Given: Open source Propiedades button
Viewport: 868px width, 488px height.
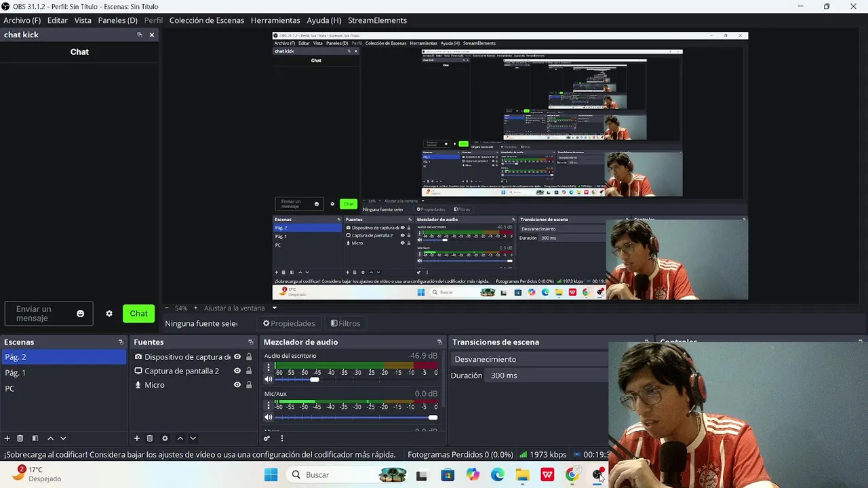Looking at the screenshot, I should [x=289, y=323].
